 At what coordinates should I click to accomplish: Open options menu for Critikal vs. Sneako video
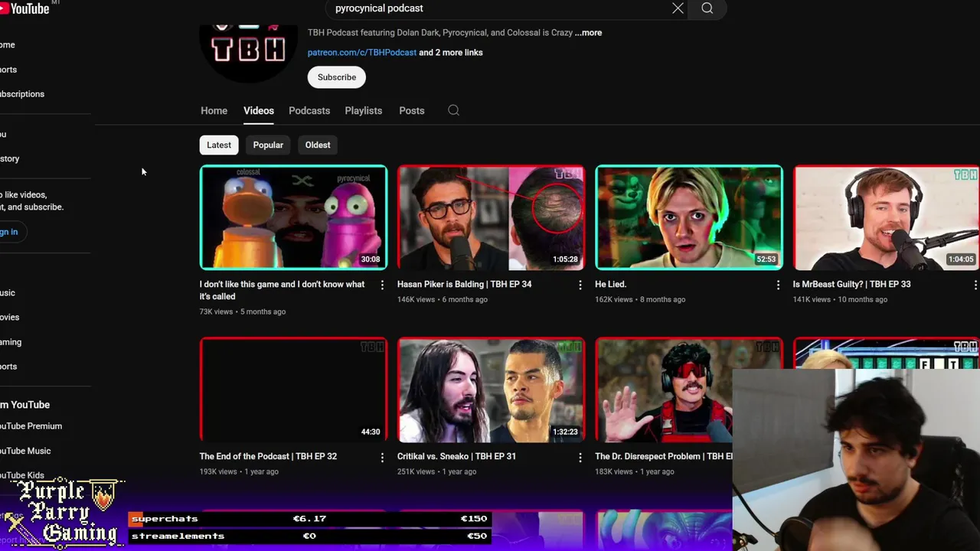(x=580, y=457)
